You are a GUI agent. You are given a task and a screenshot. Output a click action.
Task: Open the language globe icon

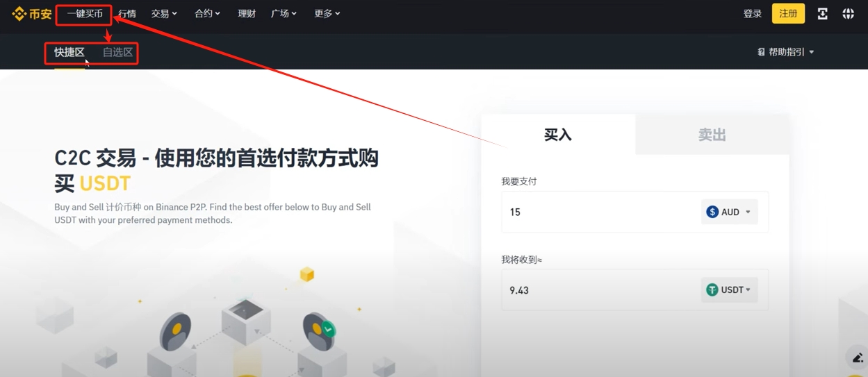pyautogui.click(x=848, y=14)
